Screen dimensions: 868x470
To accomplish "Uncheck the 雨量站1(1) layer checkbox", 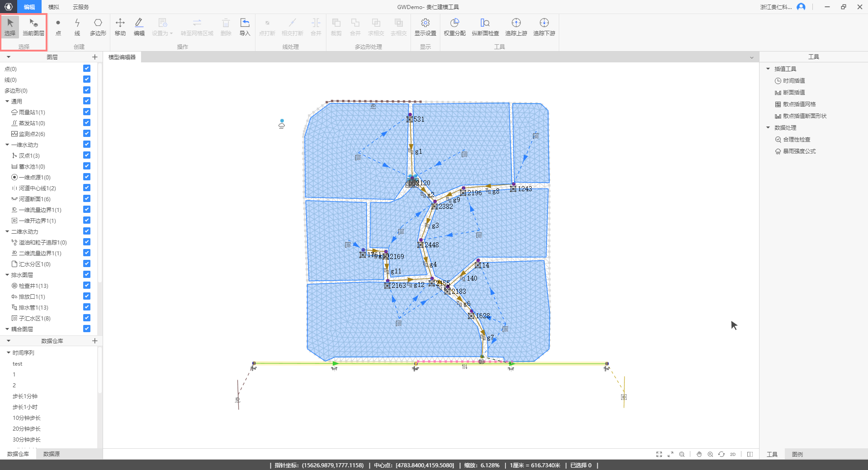I will click(87, 112).
